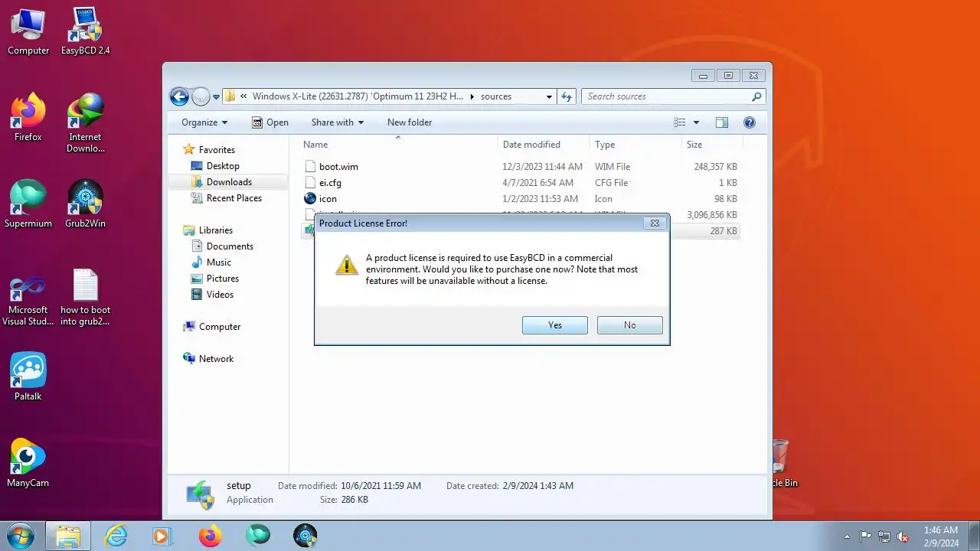Open the Action Center flag icon

(866, 536)
